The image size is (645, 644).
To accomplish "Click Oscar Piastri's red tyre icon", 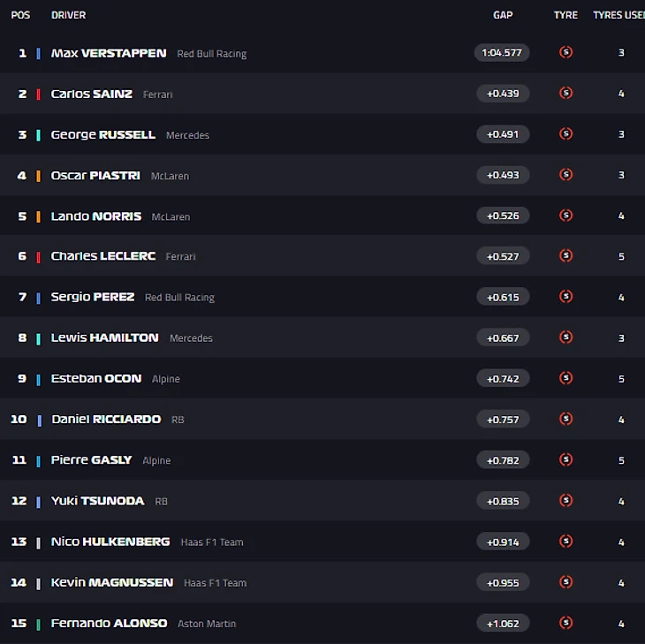I will pos(565,174).
